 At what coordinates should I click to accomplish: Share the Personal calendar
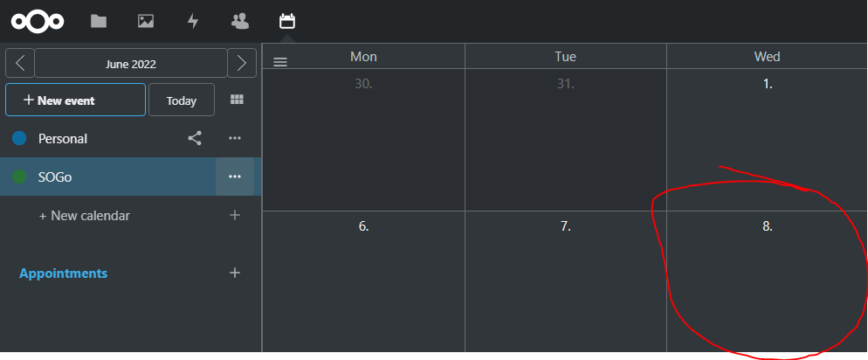click(195, 138)
